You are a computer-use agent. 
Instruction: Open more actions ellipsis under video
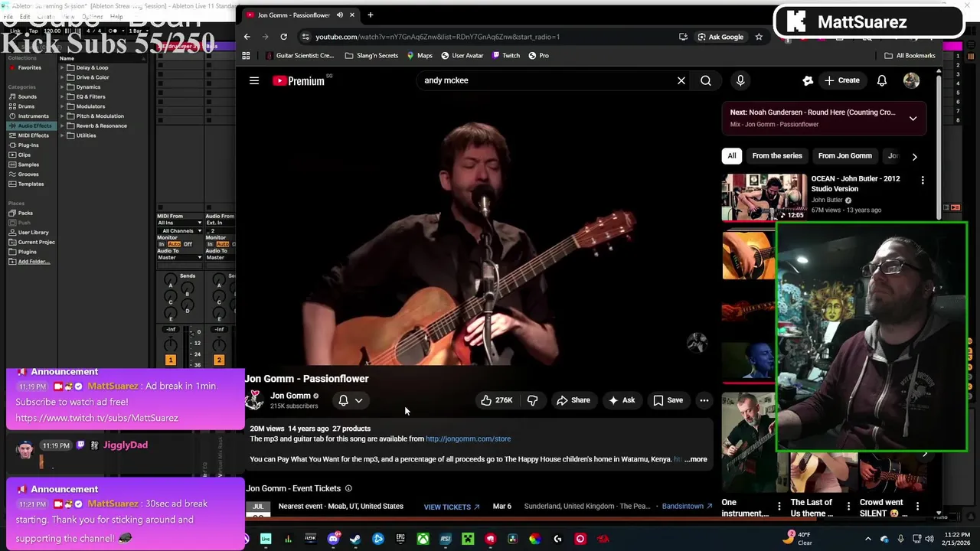tap(704, 400)
